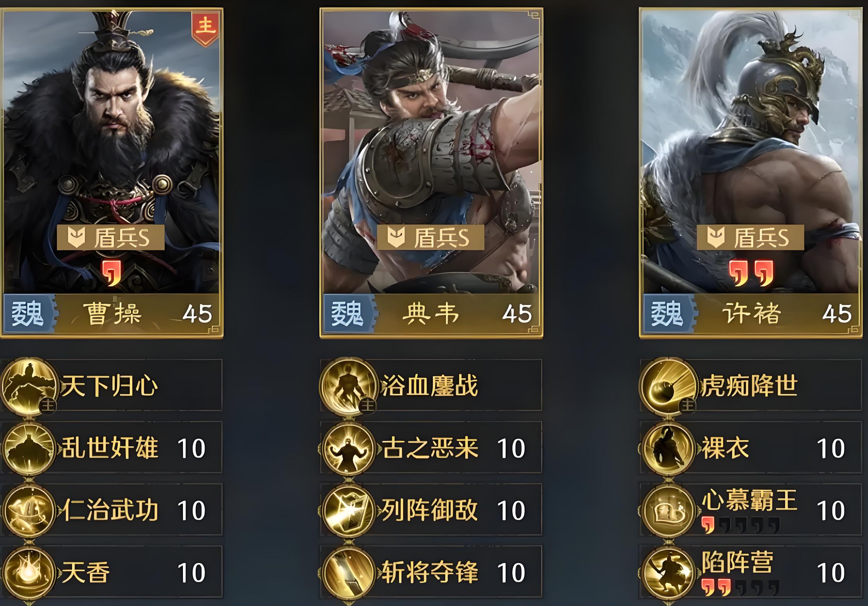This screenshot has width=868, height=606.
Task: Select the 古之恶来 skill icon
Action: [x=348, y=448]
